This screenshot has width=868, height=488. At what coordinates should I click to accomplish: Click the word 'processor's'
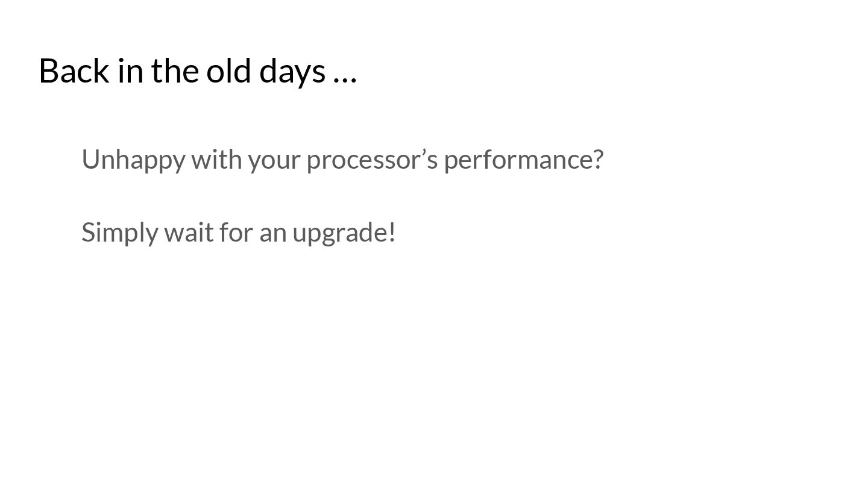372,161
